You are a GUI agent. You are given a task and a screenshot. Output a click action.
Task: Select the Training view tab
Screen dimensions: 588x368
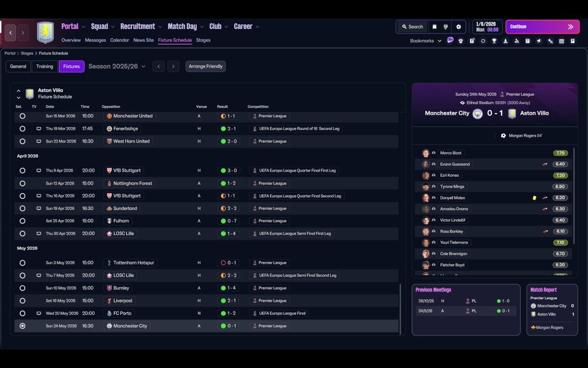(x=45, y=66)
